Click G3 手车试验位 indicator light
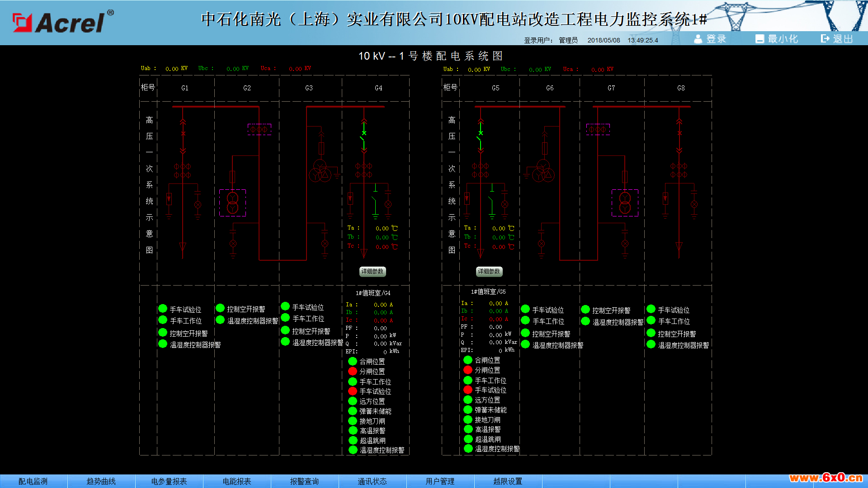Viewport: 868px width, 488px height. [x=285, y=307]
